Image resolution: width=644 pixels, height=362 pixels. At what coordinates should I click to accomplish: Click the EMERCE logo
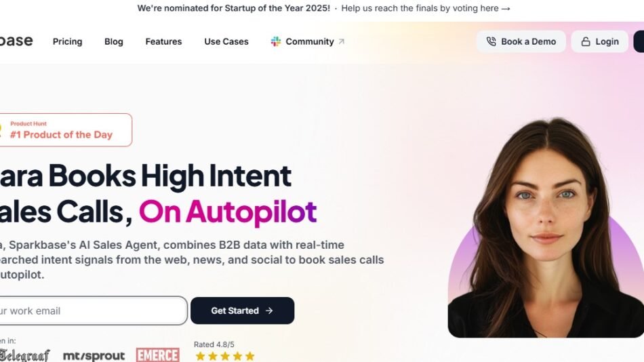click(x=158, y=355)
